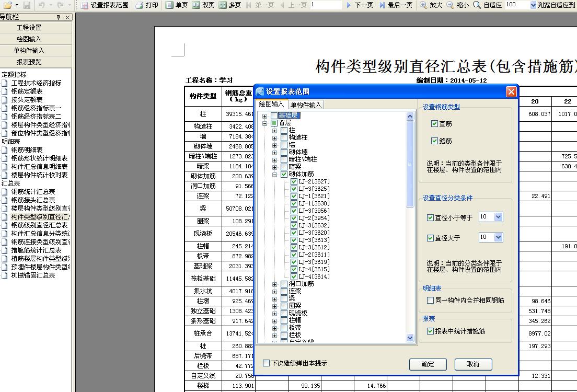Close the 设置报表范围 dialog
The width and height of the screenshot is (577, 392).
pos(511,91)
